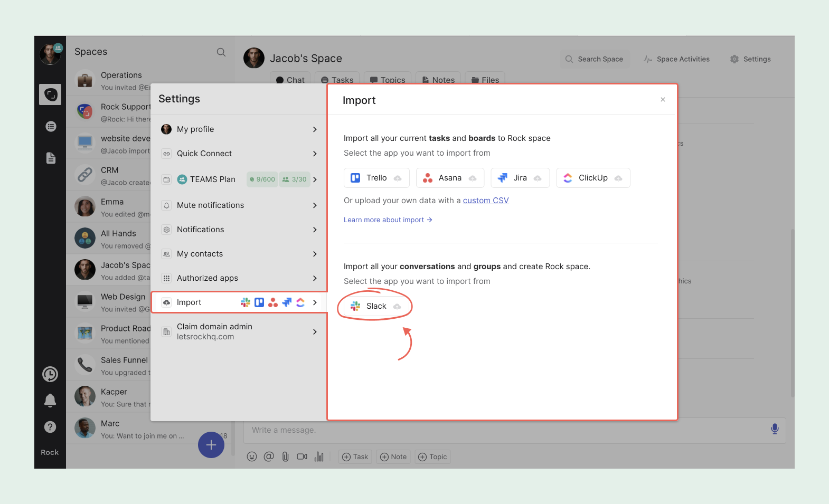Open the custom CSV link
This screenshot has width=829, height=504.
coord(486,201)
